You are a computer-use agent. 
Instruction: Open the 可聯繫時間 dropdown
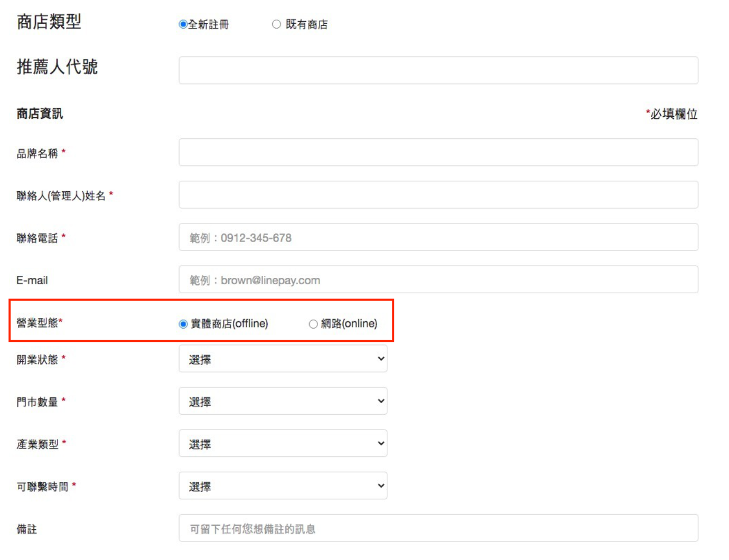pos(283,486)
